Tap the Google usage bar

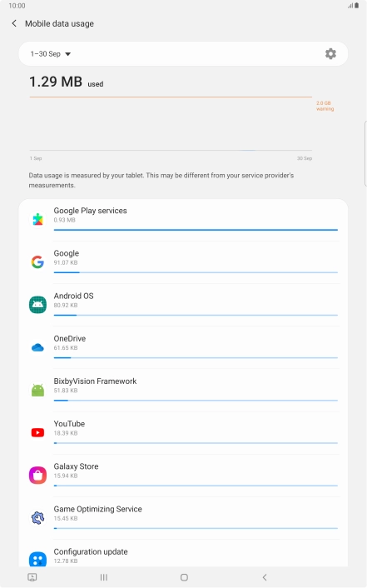click(x=196, y=272)
